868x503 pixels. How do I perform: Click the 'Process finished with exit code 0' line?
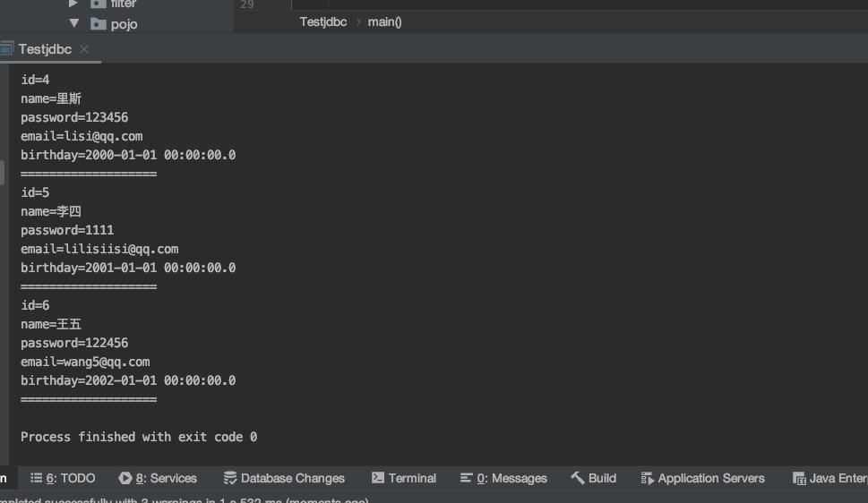click(139, 437)
